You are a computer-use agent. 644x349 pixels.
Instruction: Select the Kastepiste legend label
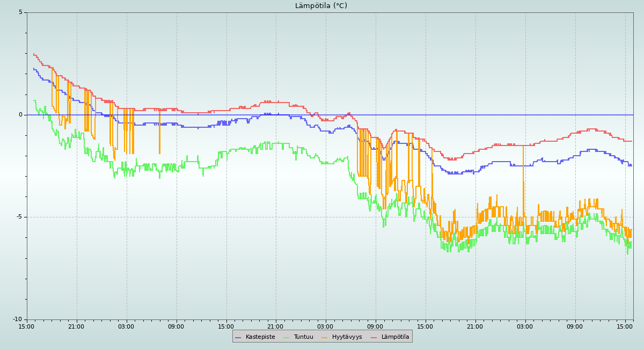click(260, 337)
